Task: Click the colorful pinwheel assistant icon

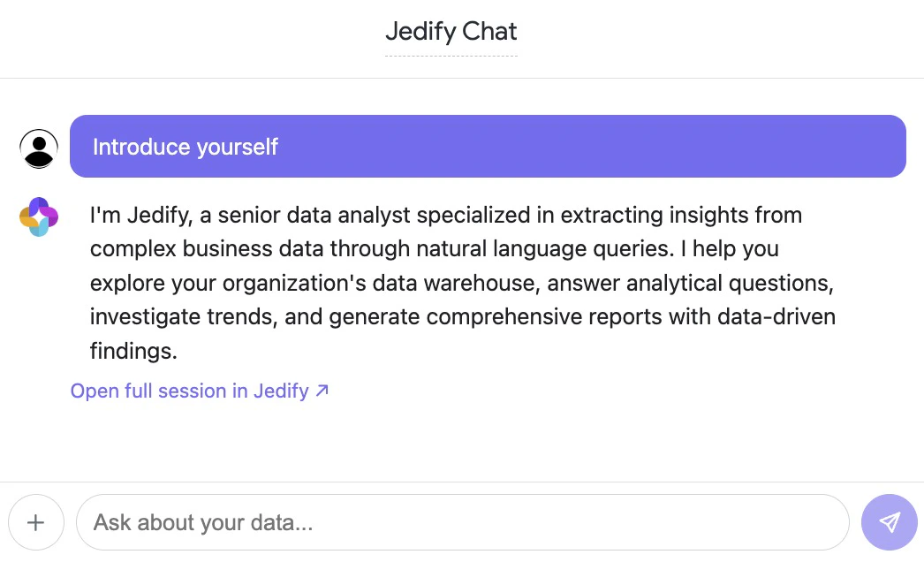Action: 38,216
